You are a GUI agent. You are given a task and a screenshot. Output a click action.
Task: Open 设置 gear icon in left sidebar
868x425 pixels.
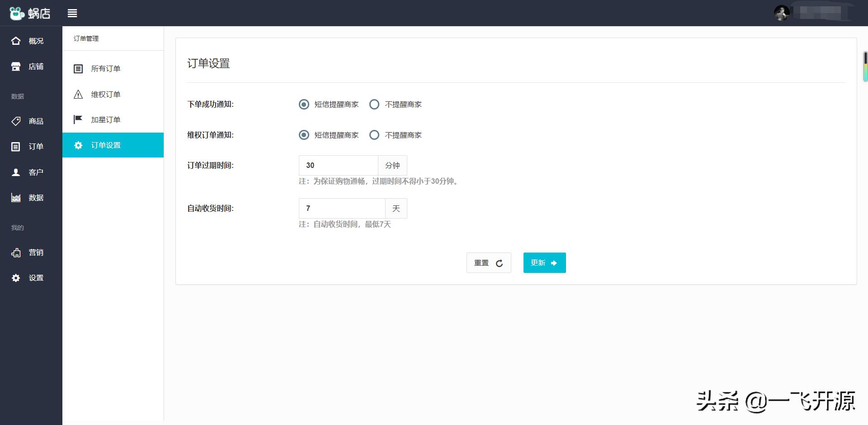tap(16, 278)
